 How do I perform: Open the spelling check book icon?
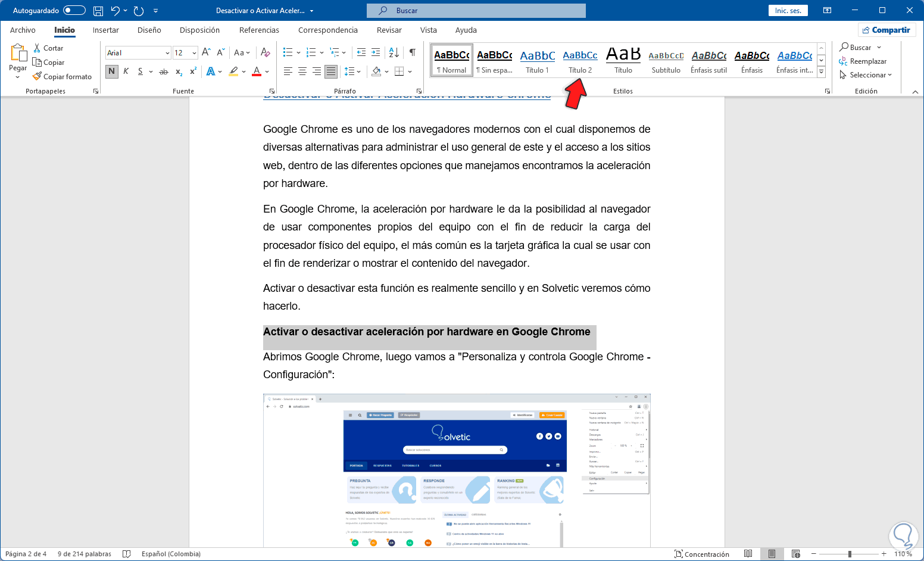coord(126,554)
